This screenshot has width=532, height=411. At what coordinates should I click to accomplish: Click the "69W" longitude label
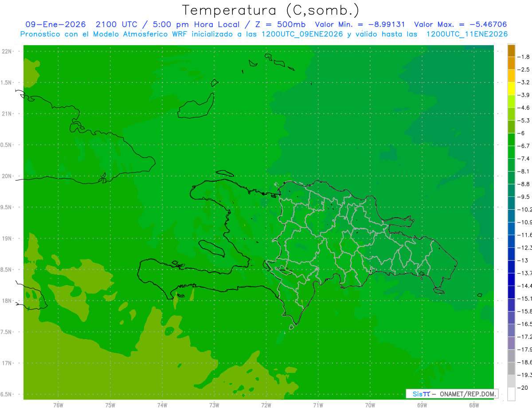point(422,405)
